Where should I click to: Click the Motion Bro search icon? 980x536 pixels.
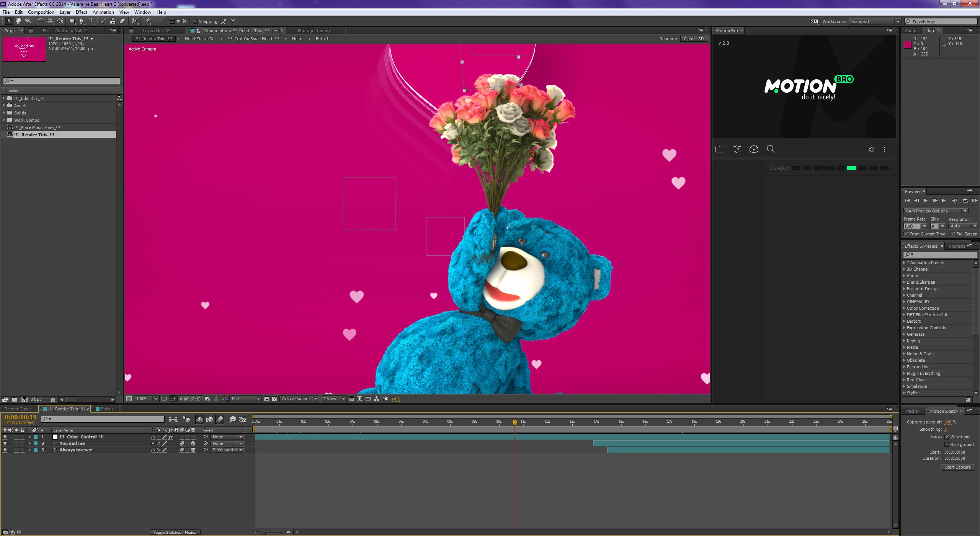[x=771, y=149]
